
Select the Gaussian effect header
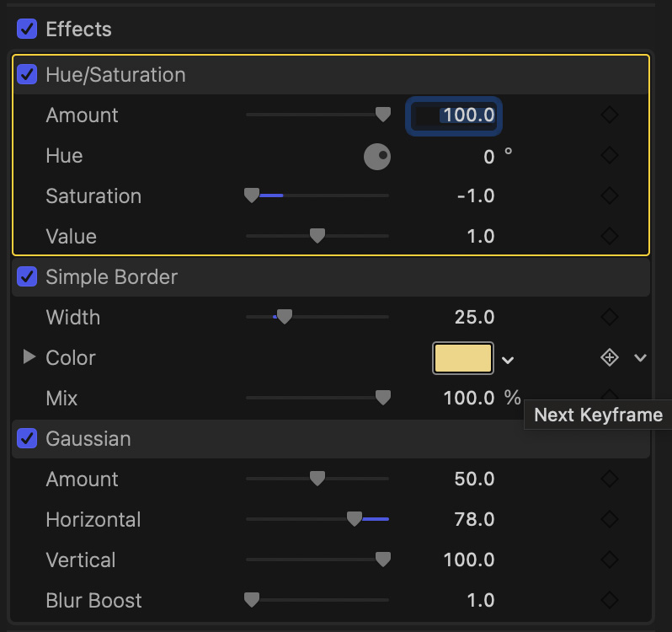88,439
